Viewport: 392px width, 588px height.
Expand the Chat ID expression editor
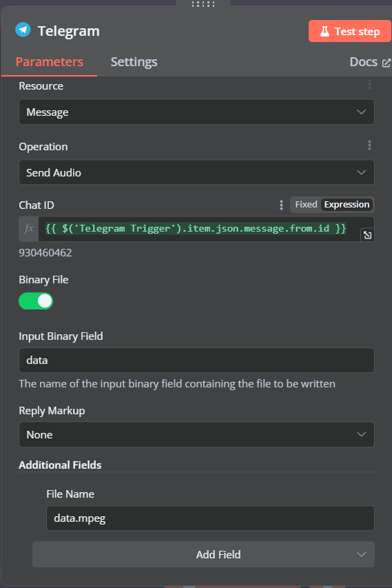click(367, 235)
